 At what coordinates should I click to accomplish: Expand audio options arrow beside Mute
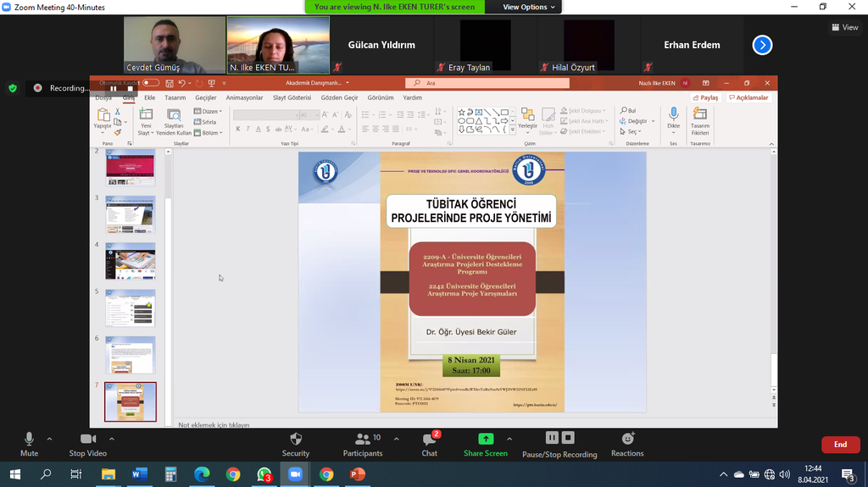[49, 439]
